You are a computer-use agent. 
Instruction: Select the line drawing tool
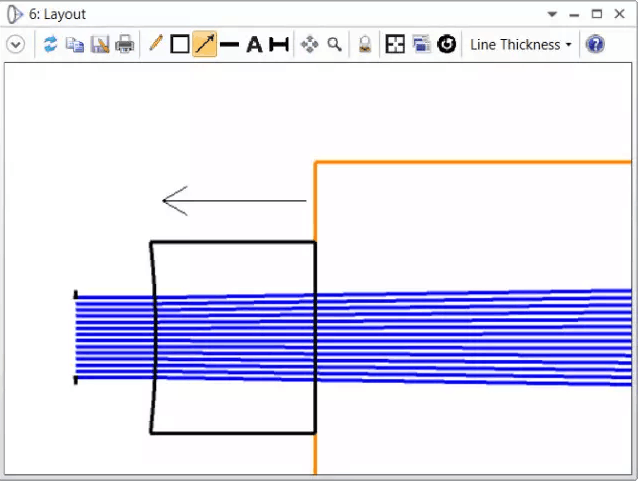click(x=230, y=45)
